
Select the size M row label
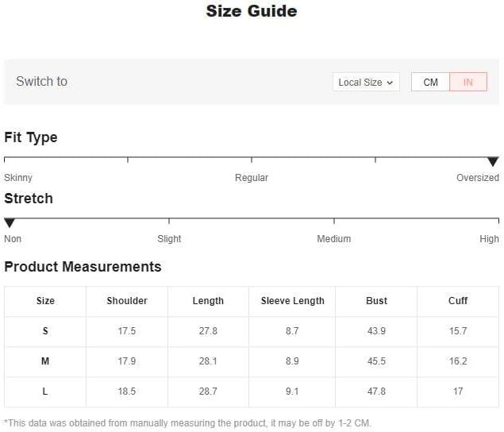(45, 361)
